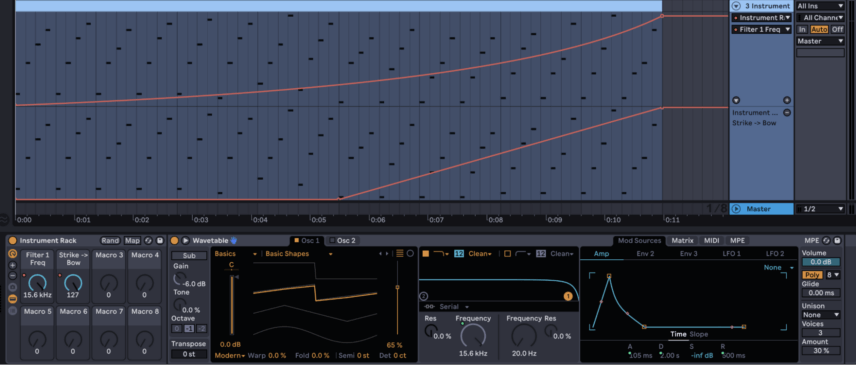Switch envelope view to Slope
This screenshot has width=856, height=365.
[x=698, y=334]
